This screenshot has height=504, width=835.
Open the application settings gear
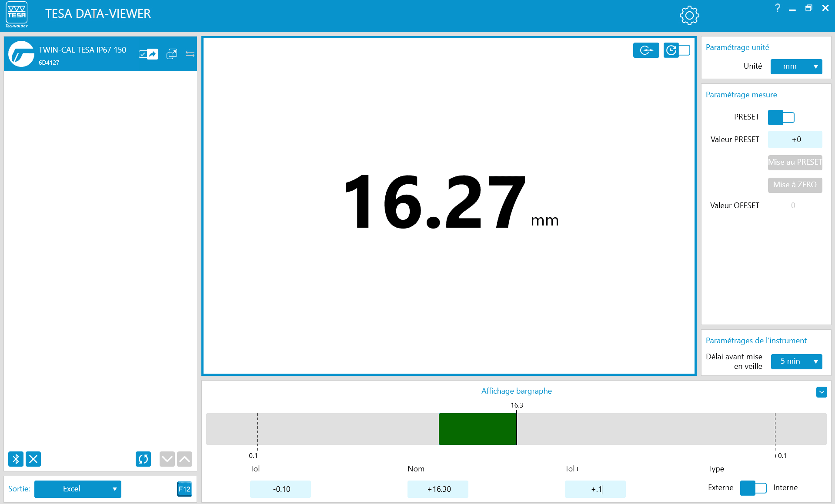(x=689, y=15)
